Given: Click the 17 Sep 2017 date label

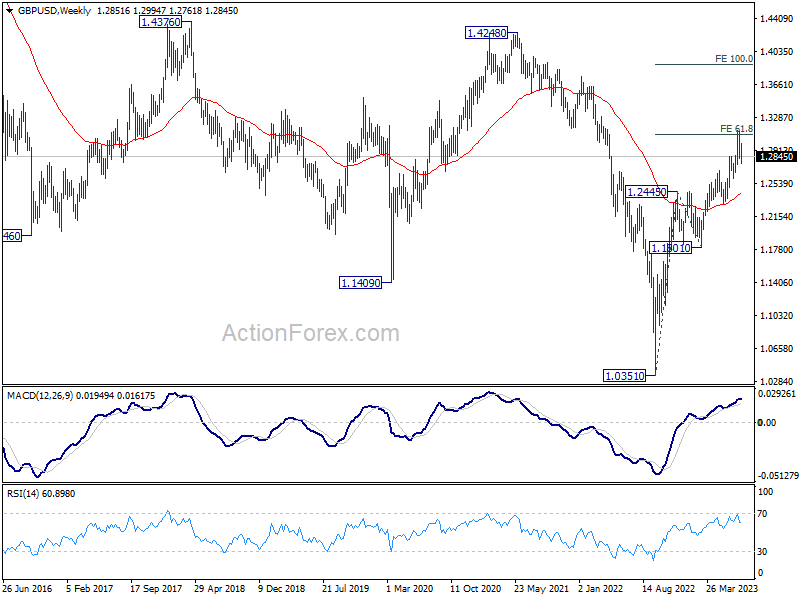Looking at the screenshot, I should pyautogui.click(x=156, y=589).
